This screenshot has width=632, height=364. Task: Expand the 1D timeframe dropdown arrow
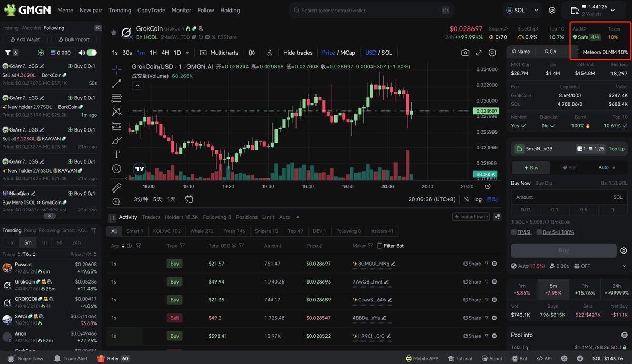coord(186,53)
